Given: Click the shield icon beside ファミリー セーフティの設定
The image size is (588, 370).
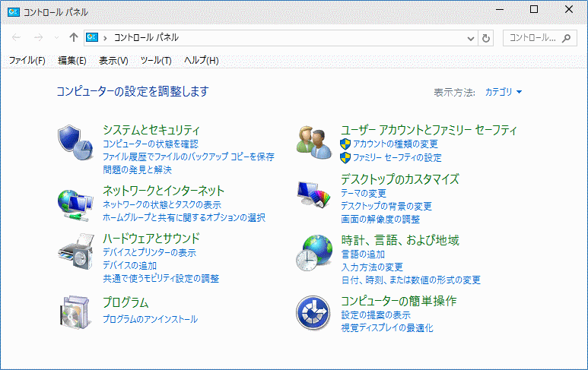Looking at the screenshot, I should (345, 158).
